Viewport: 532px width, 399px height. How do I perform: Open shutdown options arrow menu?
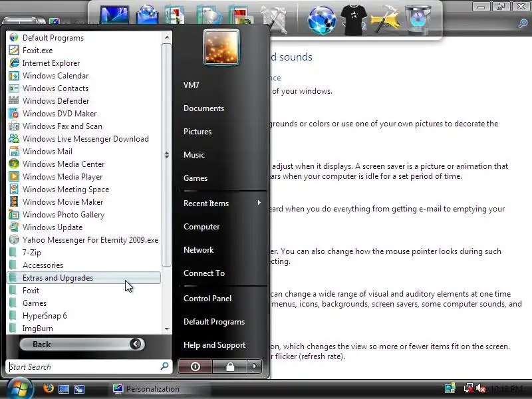pos(255,366)
